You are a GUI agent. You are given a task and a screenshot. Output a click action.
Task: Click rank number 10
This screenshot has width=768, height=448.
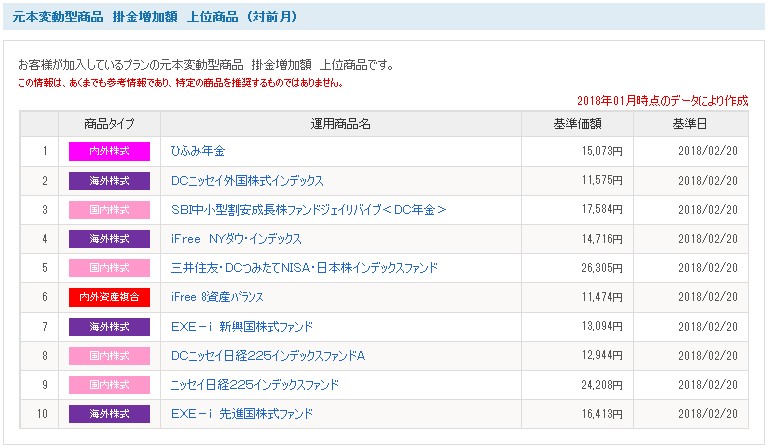pos(43,414)
